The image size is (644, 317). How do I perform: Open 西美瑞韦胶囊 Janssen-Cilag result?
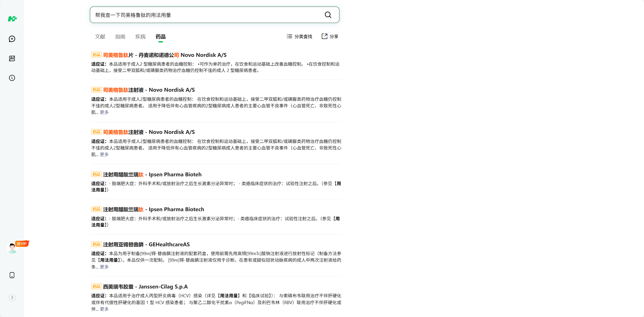pyautogui.click(x=145, y=287)
